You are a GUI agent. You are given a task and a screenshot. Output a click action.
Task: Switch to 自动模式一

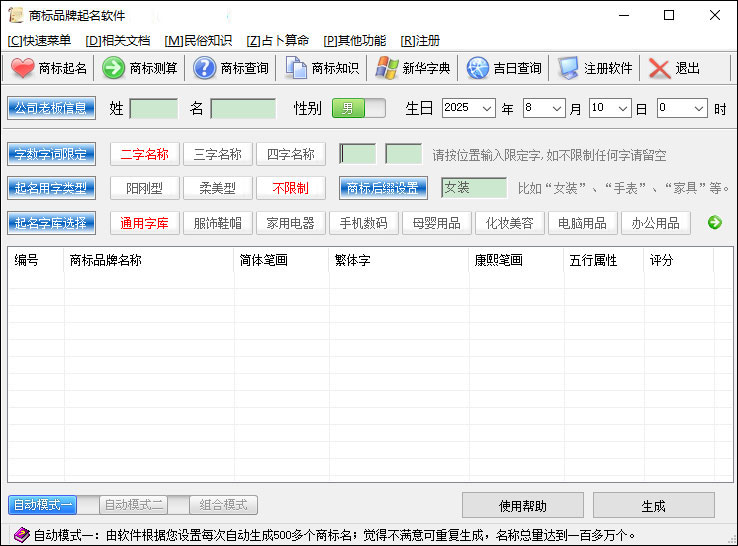click(x=43, y=505)
